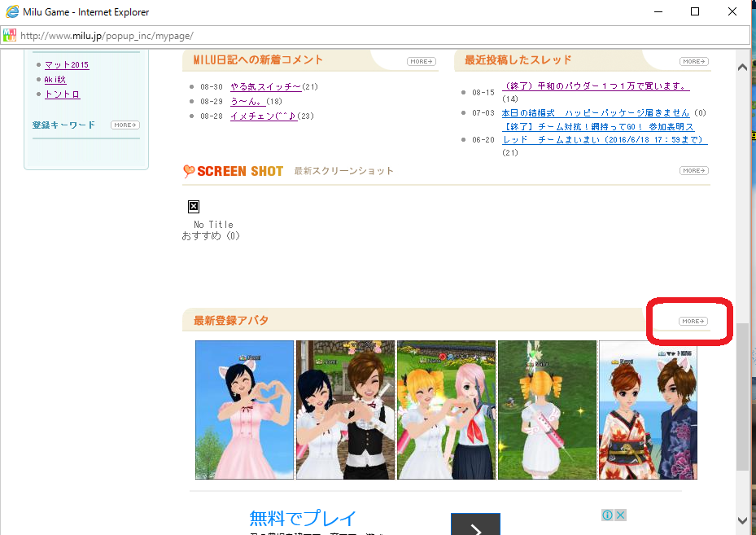
Task: Maximize the Internet Explorer window
Action: point(695,11)
